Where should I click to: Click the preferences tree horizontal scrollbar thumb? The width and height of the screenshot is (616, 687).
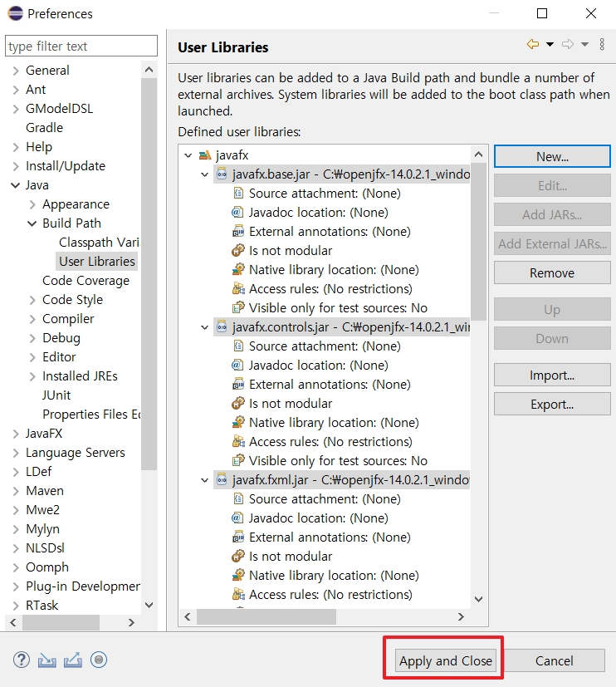pyautogui.click(x=61, y=622)
